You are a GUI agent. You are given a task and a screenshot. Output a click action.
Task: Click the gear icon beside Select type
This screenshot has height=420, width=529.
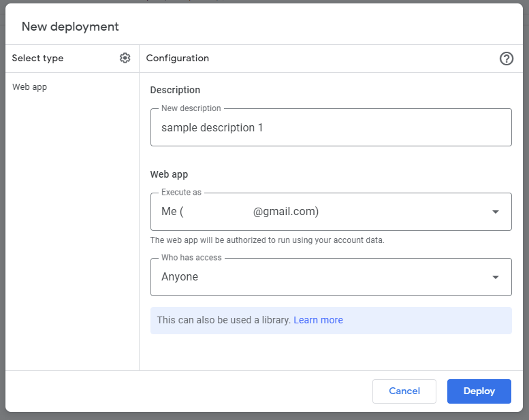(125, 59)
